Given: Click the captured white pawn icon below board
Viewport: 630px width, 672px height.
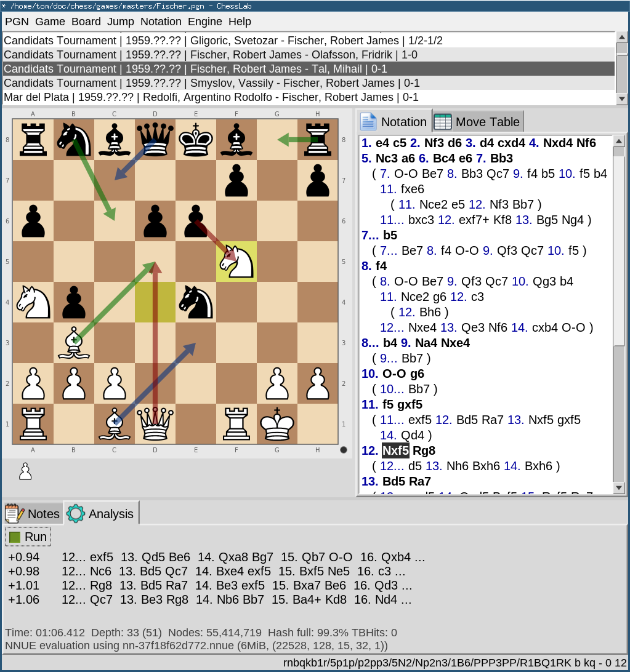Looking at the screenshot, I should 25,471.
